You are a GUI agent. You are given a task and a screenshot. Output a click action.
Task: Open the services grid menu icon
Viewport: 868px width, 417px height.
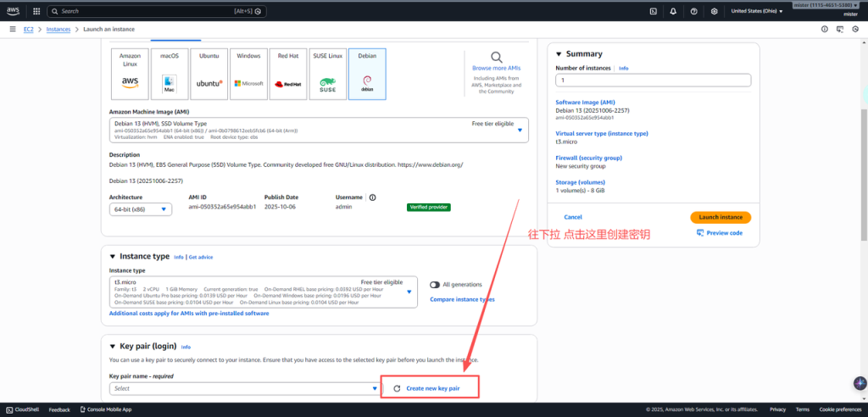(x=36, y=11)
